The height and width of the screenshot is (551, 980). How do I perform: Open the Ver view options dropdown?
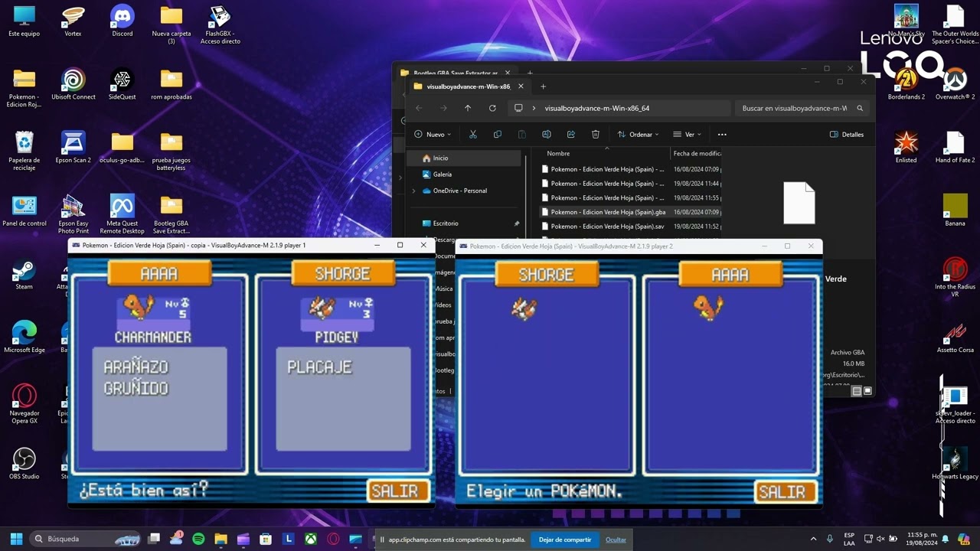pos(687,135)
